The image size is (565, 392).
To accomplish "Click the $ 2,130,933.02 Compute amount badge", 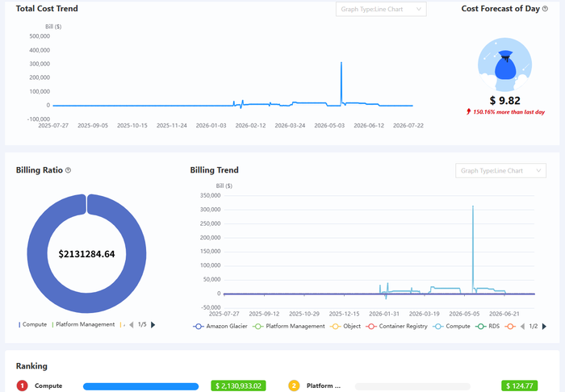I will [238, 386].
